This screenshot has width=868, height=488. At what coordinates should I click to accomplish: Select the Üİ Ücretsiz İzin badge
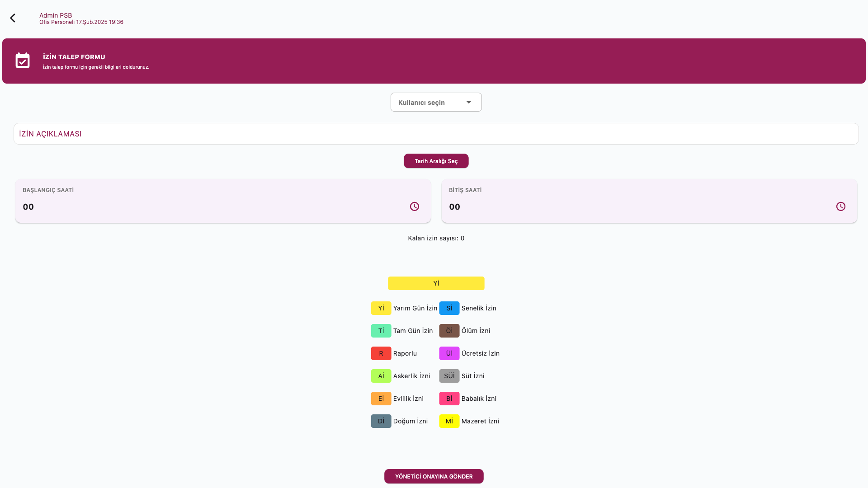(449, 353)
